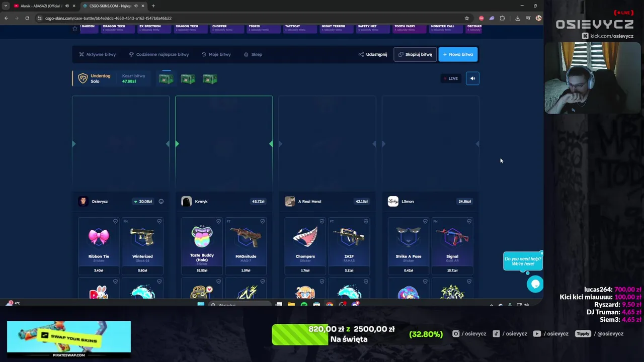Click A Real Hero!'s 42.13zł total
This screenshot has width=644, height=362.
click(x=361, y=202)
